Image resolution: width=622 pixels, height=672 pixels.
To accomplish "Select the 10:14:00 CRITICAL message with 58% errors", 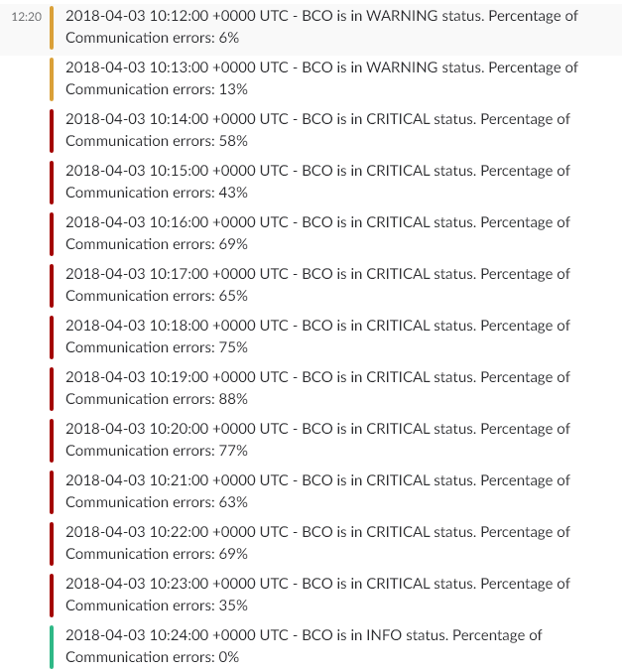I will click(x=317, y=130).
